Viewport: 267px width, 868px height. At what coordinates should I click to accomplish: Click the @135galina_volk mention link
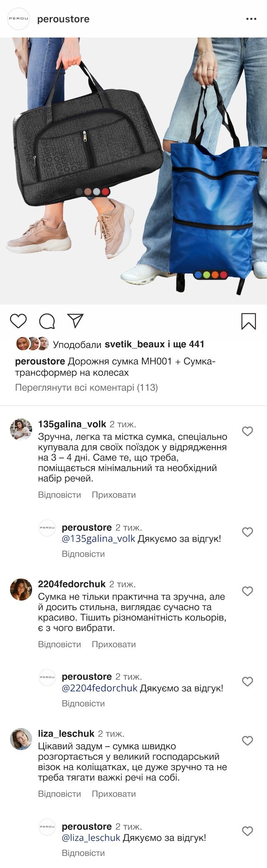(98, 539)
